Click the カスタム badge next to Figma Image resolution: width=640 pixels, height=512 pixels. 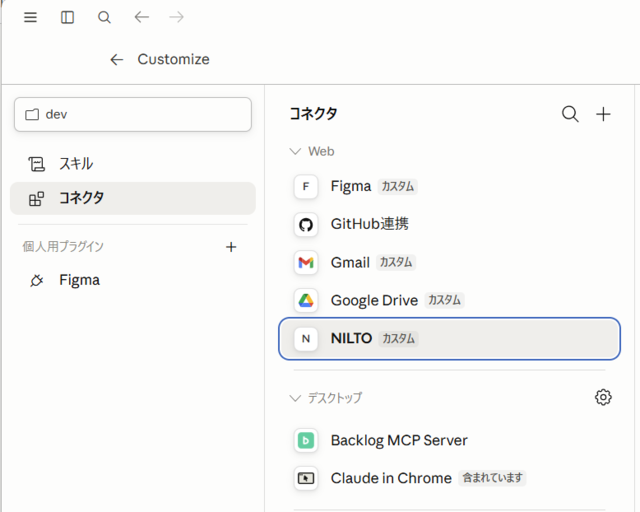tap(398, 187)
